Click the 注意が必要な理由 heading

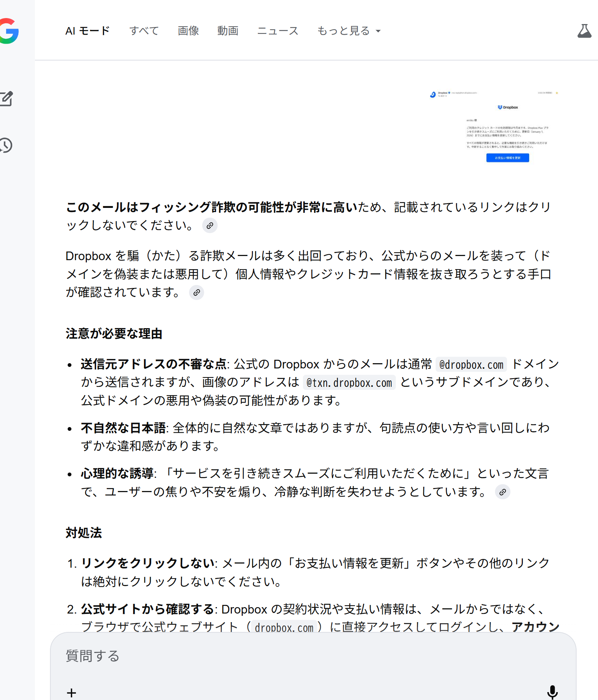pos(114,334)
